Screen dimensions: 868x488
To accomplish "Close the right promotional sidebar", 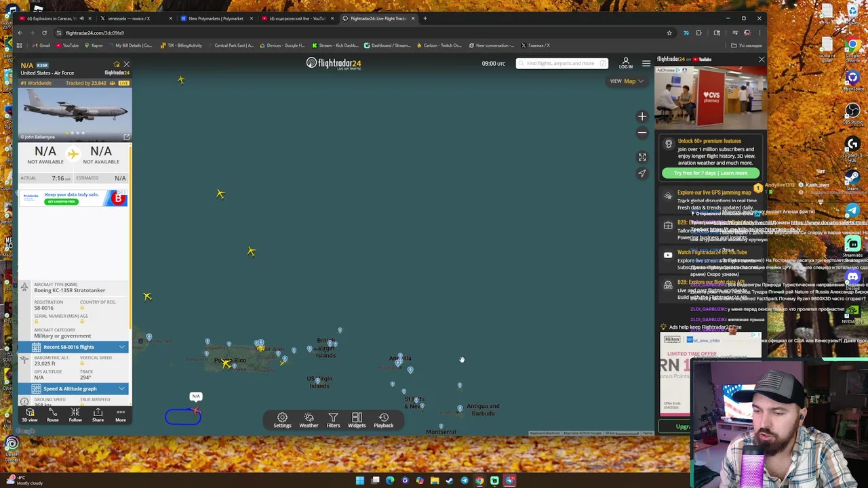I will tap(762, 60).
